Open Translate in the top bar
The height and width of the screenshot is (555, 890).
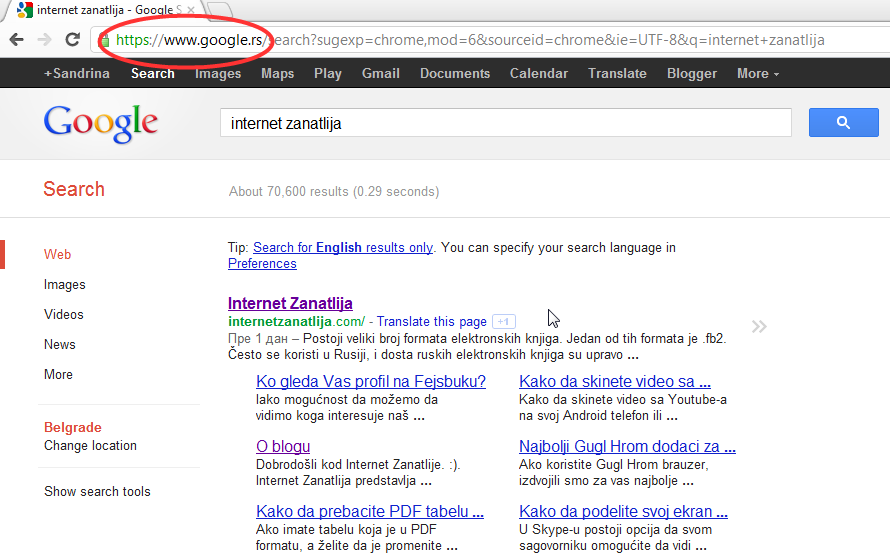point(617,74)
